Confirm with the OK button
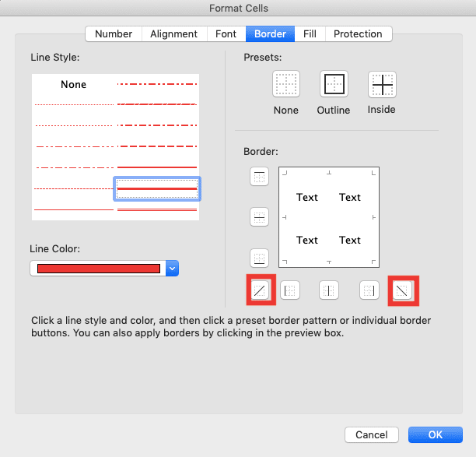 (436, 435)
